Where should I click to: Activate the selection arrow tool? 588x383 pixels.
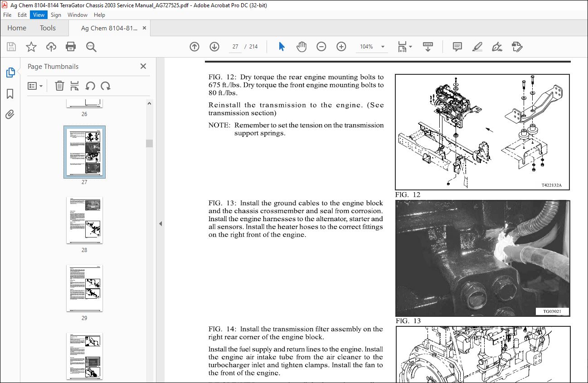tap(282, 47)
